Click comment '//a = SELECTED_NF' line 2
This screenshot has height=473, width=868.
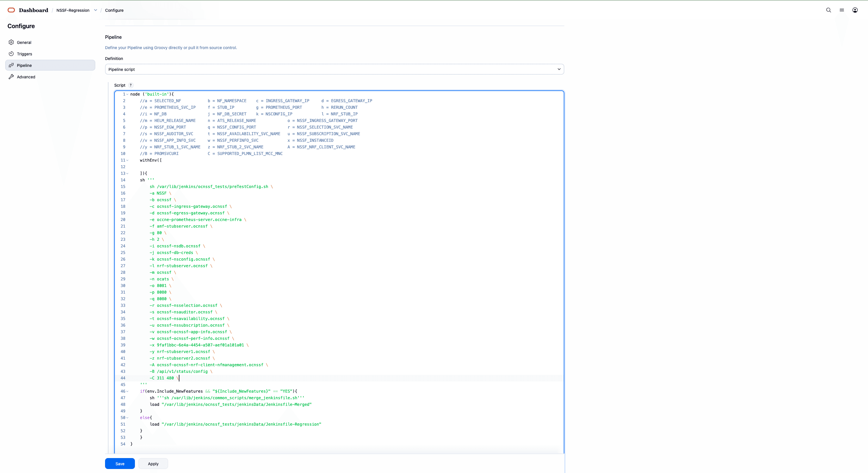tap(160, 101)
